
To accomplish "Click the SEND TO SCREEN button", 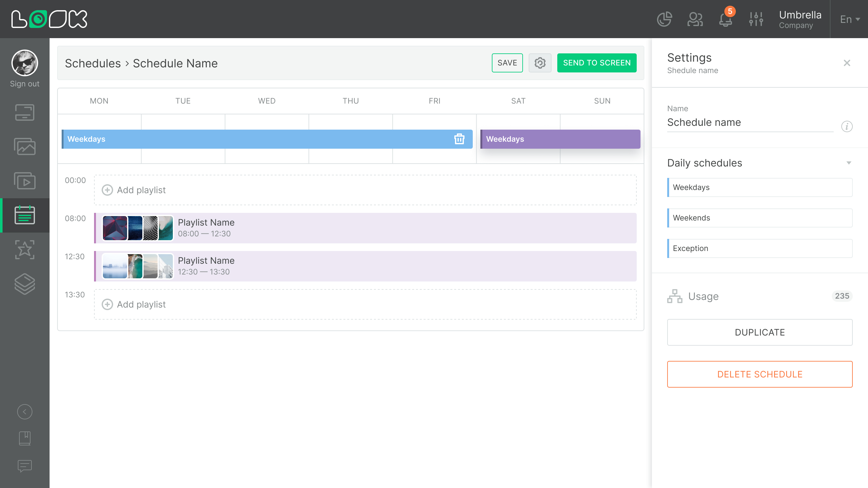I will (596, 63).
